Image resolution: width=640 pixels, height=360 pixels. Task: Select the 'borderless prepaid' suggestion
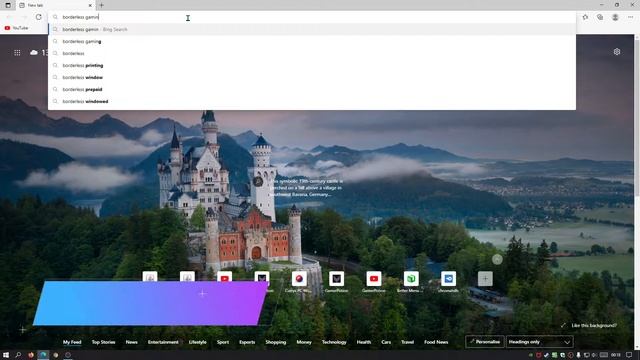point(312,89)
